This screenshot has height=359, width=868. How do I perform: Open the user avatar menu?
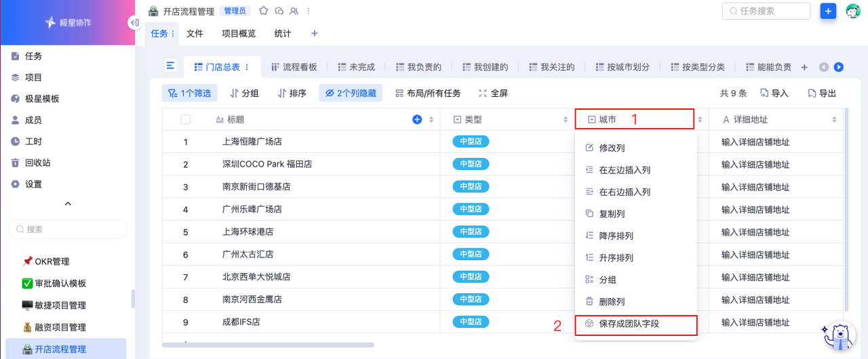pos(853,11)
